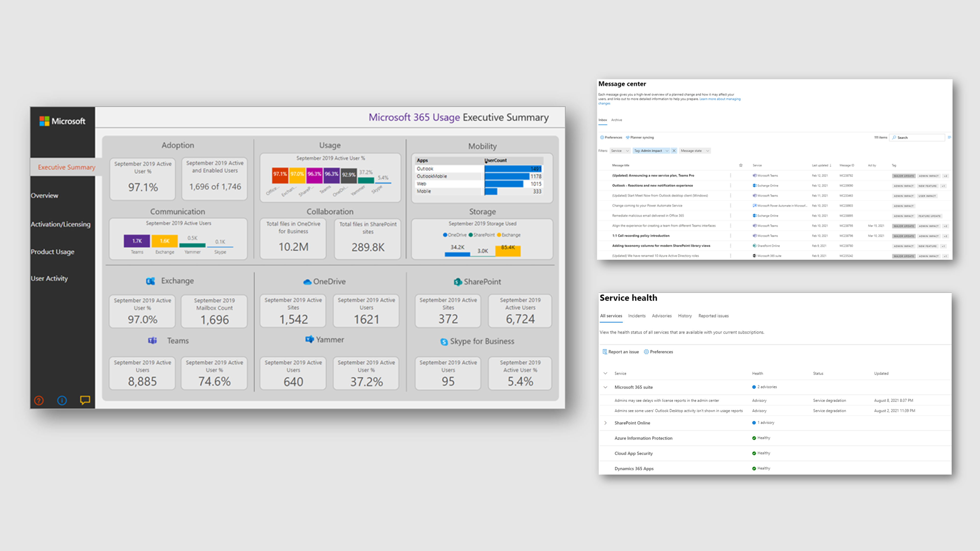Click message ID MC238782
Viewport: 980px width, 551px height.
846,176
